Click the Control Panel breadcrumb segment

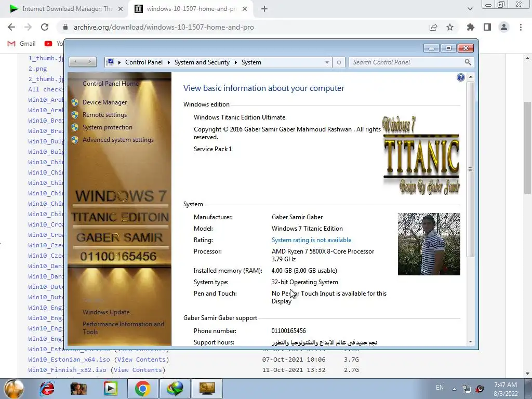click(x=144, y=62)
